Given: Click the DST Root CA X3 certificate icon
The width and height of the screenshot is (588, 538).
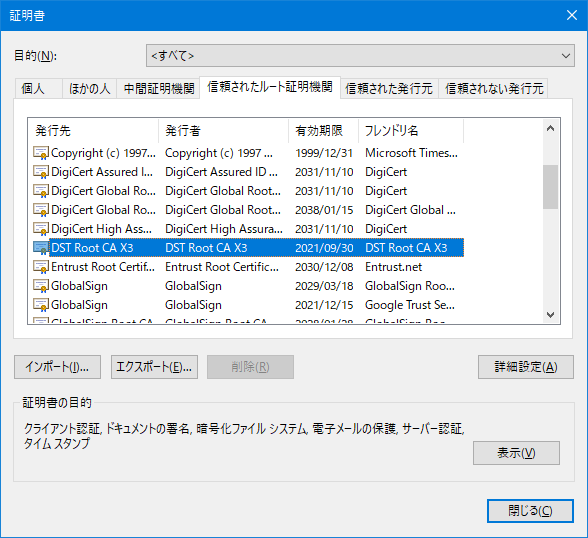Looking at the screenshot, I should coord(41,248).
